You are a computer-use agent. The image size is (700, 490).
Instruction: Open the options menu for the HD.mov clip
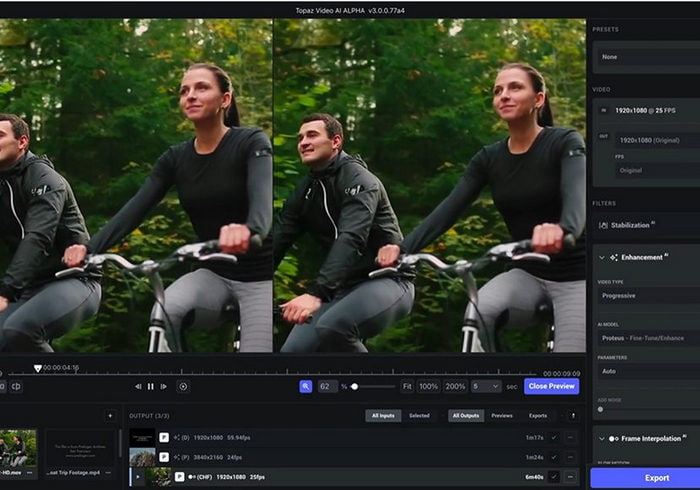click(x=29, y=472)
